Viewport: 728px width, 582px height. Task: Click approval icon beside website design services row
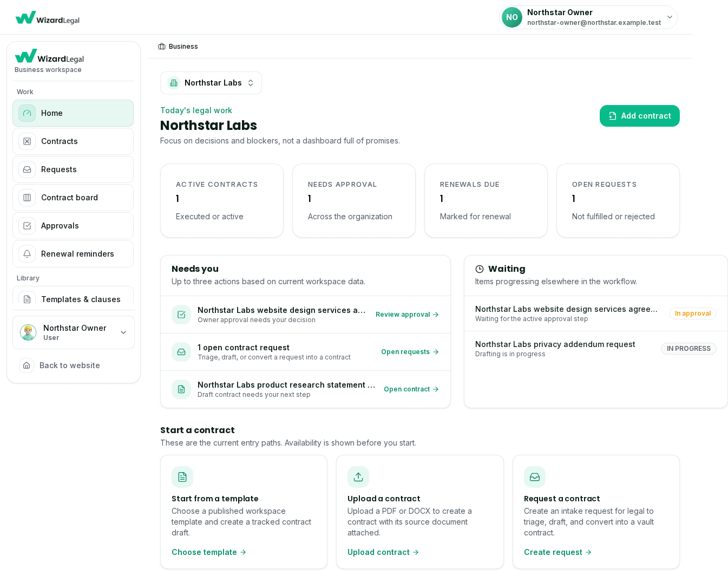pyautogui.click(x=181, y=315)
